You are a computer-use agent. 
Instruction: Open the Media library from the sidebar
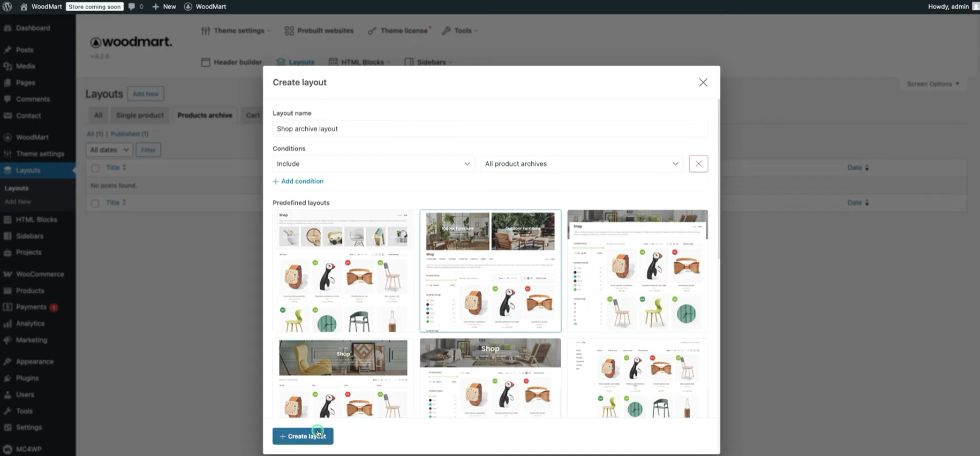[25, 66]
